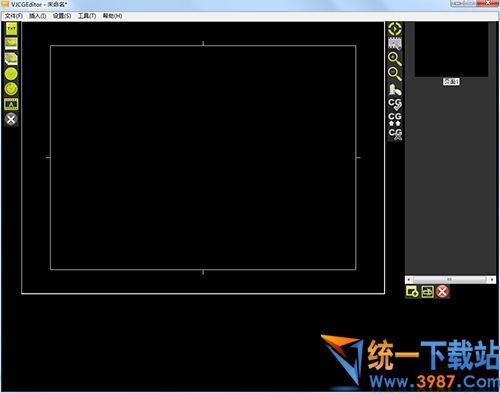The image size is (500, 393).
Task: Click the yellow circular play preview icon
Action: (x=395, y=29)
